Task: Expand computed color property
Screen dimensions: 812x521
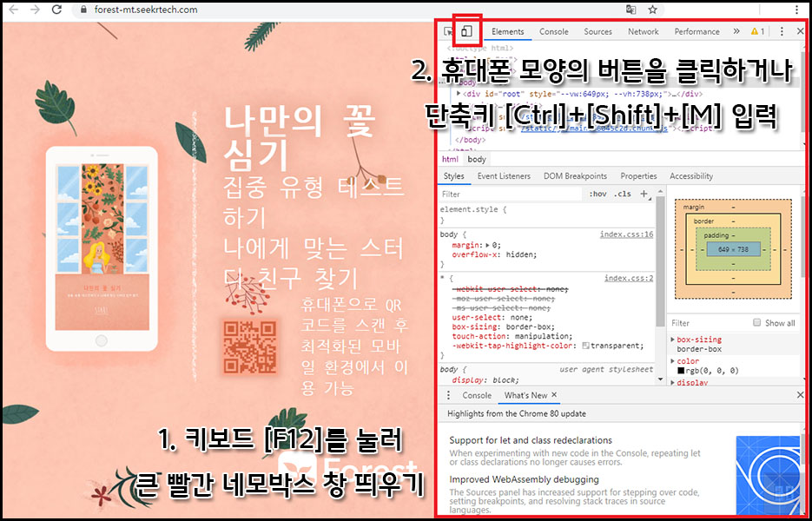Action: (673, 361)
